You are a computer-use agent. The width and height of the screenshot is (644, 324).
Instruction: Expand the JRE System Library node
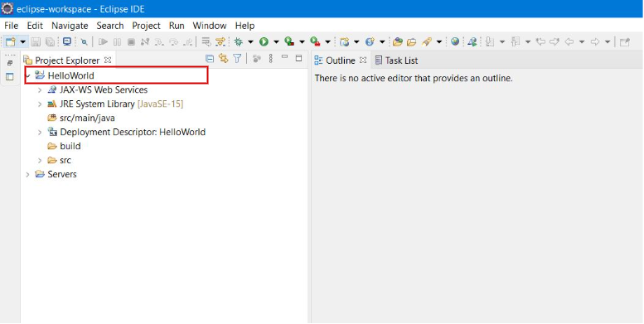[40, 104]
